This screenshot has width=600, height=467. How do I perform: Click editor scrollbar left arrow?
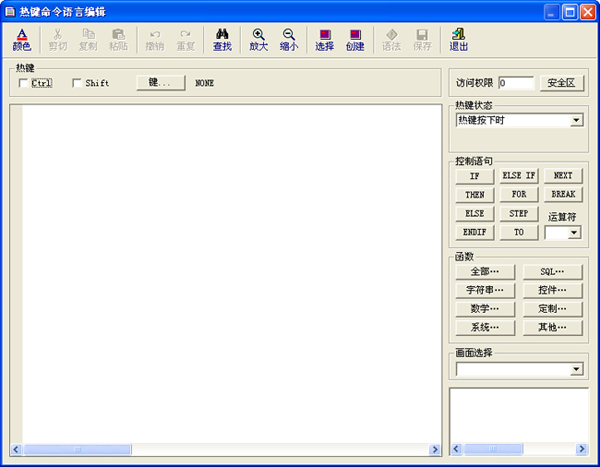coord(16,449)
